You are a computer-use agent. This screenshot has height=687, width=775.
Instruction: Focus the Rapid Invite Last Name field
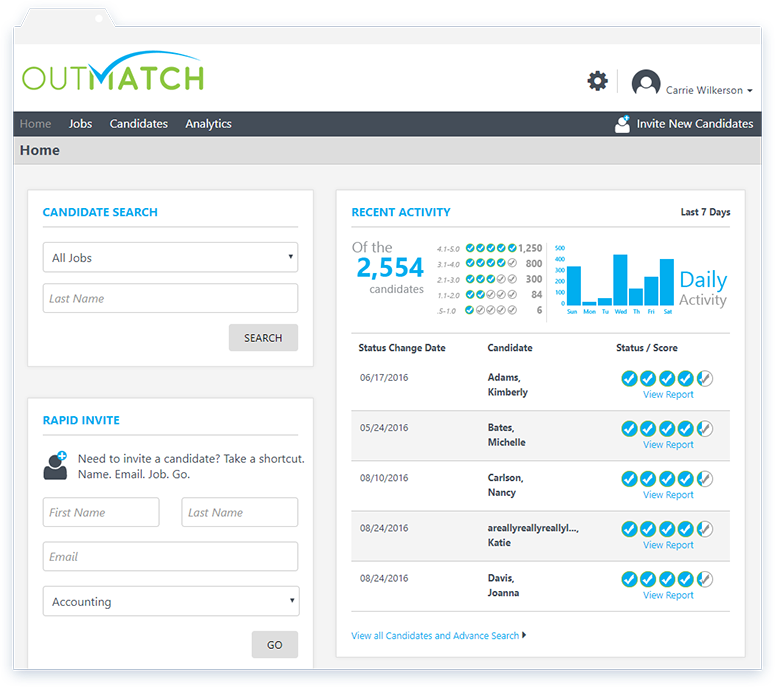tap(240, 512)
